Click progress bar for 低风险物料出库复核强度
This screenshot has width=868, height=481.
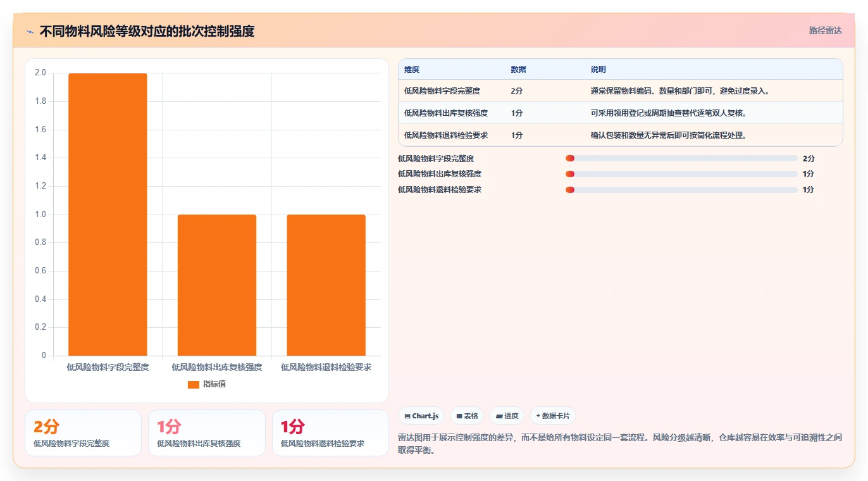click(681, 174)
